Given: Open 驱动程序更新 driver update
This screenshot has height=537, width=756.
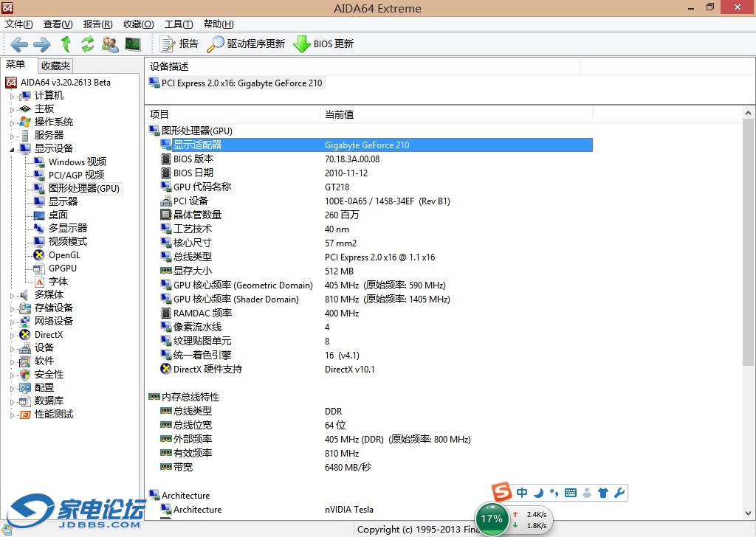Looking at the screenshot, I should click(x=246, y=44).
